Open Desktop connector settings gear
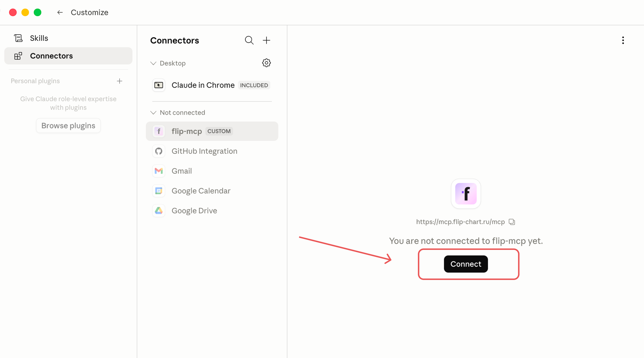 266,63
